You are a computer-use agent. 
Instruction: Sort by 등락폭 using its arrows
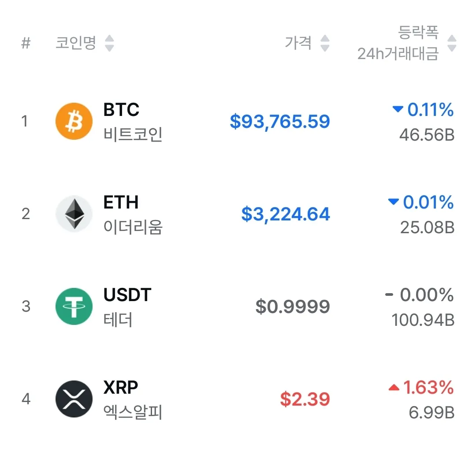452,43
